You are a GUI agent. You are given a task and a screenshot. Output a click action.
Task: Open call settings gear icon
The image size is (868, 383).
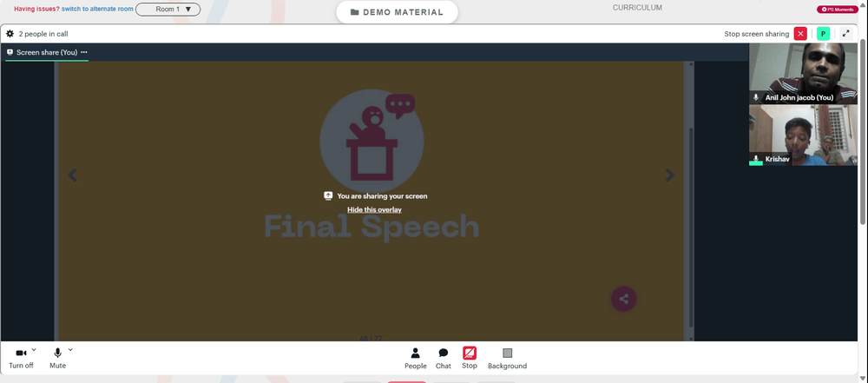(x=10, y=34)
